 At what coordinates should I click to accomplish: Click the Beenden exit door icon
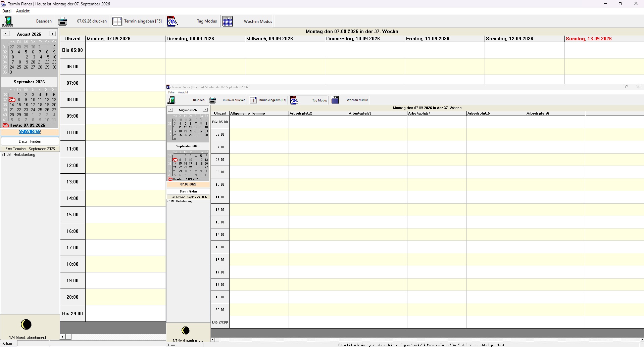pos(7,21)
